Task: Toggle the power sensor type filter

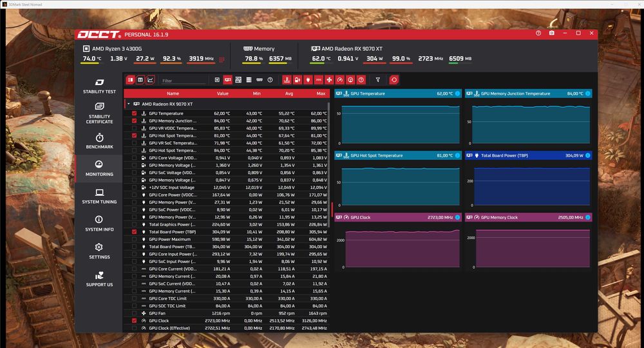Action: pyautogui.click(x=308, y=80)
